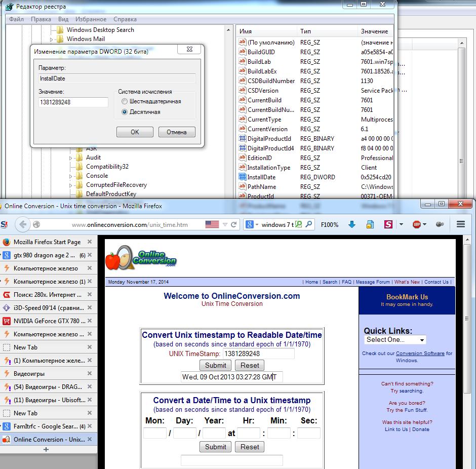
Task: Click the S! icon left of the back button
Action: coord(4,225)
